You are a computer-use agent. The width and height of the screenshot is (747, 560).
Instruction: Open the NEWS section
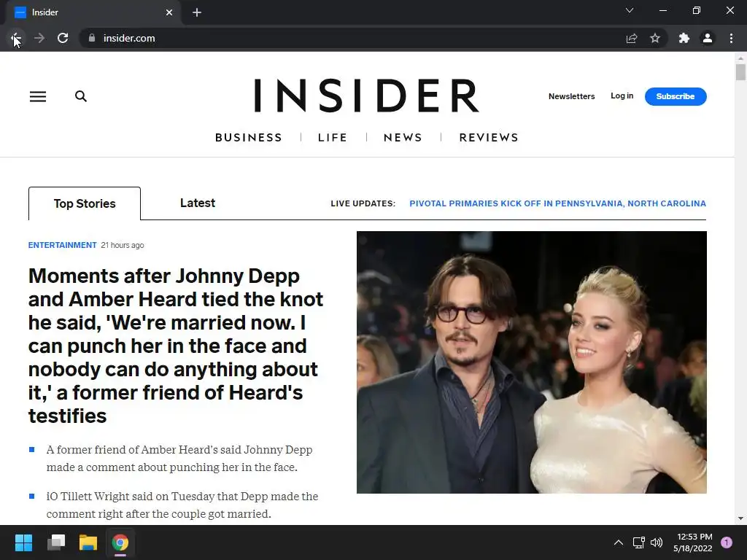403,138
